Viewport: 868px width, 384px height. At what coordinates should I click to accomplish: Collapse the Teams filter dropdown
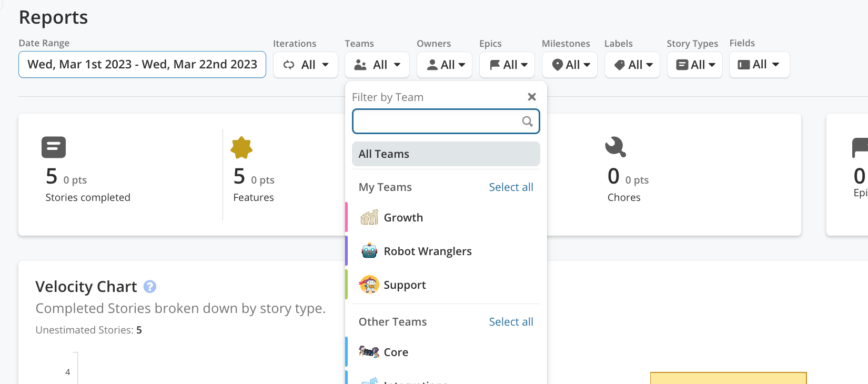pyautogui.click(x=377, y=65)
